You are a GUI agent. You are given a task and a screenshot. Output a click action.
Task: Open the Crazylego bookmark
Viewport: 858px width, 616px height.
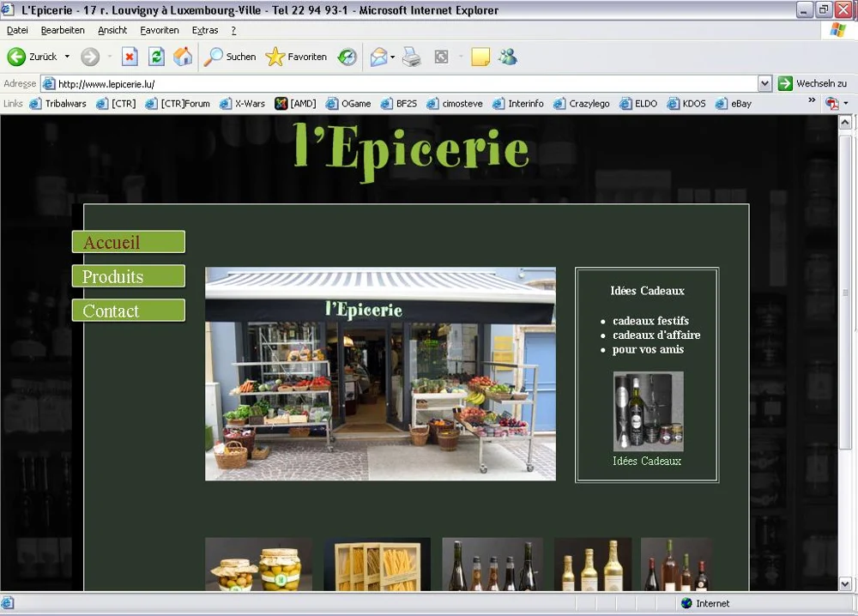[x=582, y=104]
